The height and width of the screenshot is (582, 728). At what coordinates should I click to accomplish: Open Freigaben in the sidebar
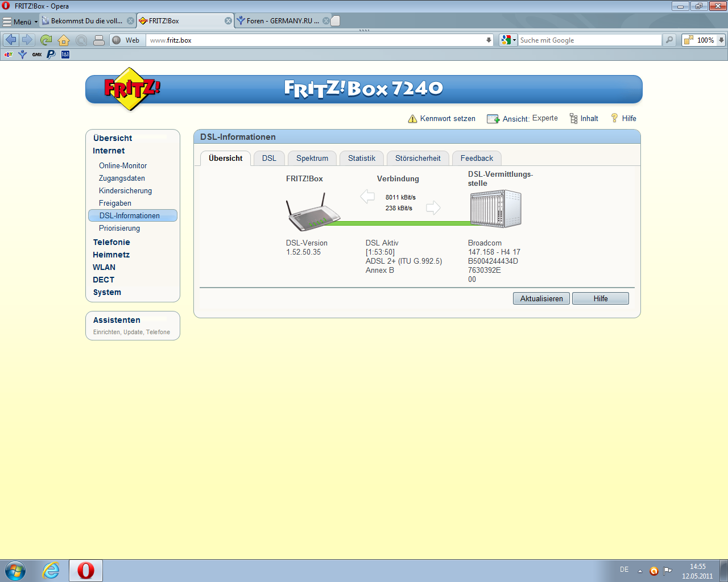[x=115, y=203]
